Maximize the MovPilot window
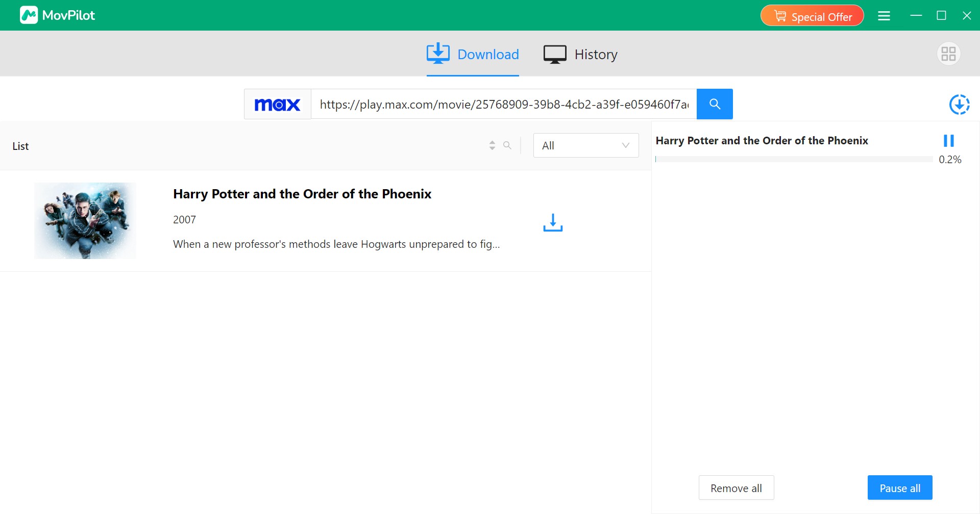The width and height of the screenshot is (980, 514). (942, 16)
